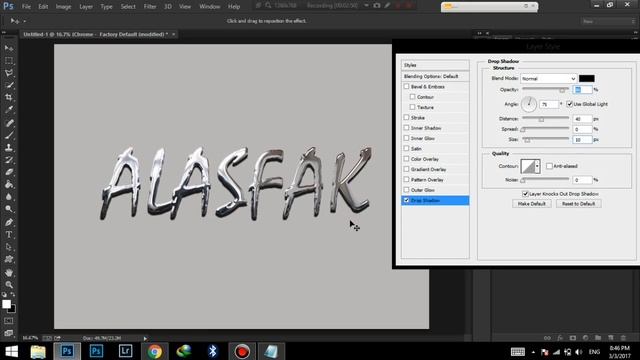Viewport: 640px width, 360px height.
Task: Select the Magic Wand tool
Action: (x=9, y=85)
